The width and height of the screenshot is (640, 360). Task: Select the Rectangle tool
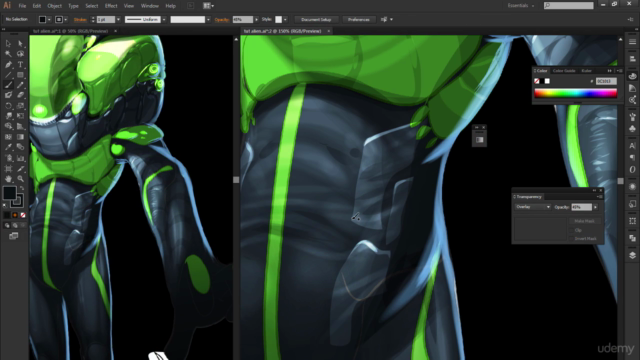click(20, 75)
